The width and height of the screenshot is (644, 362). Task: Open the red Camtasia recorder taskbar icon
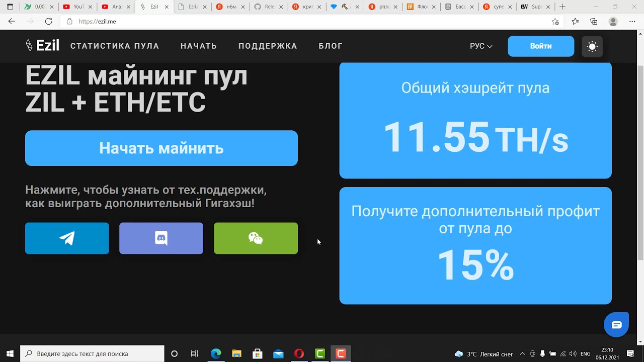[x=341, y=354]
